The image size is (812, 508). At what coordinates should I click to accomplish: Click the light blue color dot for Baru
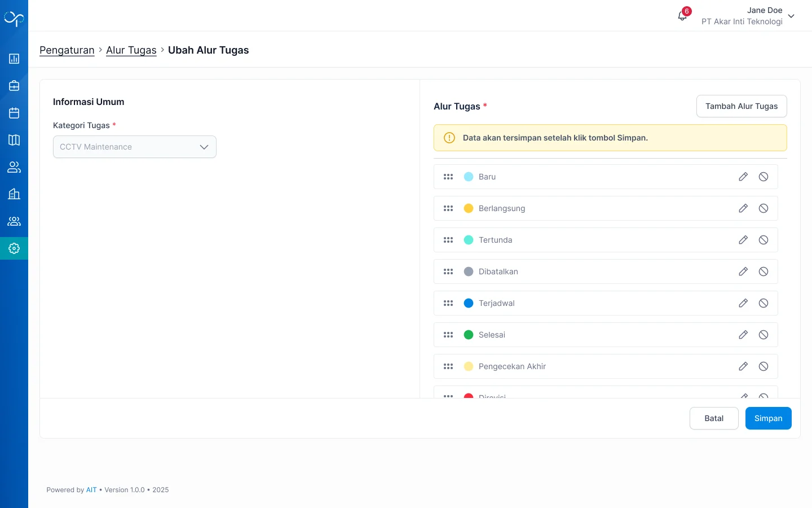point(469,177)
